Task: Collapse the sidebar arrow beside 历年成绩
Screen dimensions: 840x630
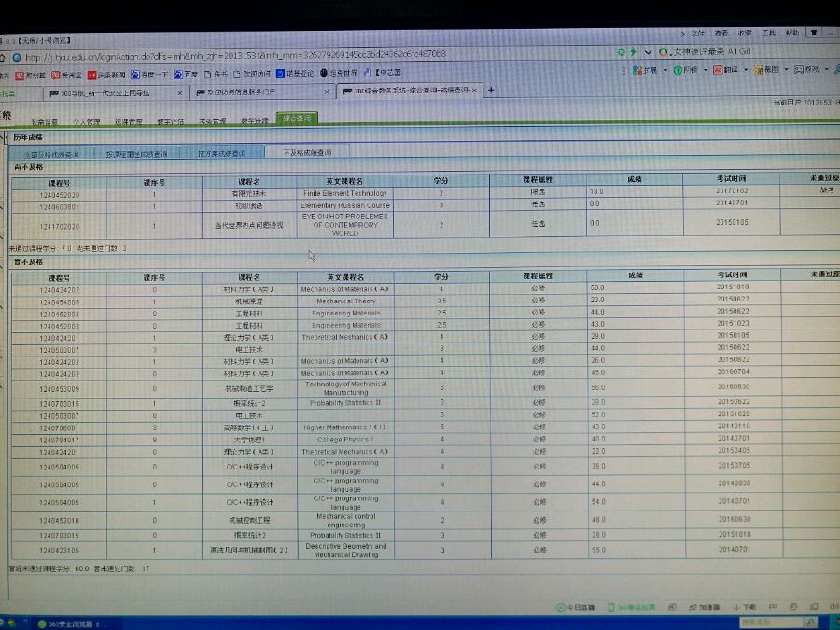Action: click(x=5, y=138)
